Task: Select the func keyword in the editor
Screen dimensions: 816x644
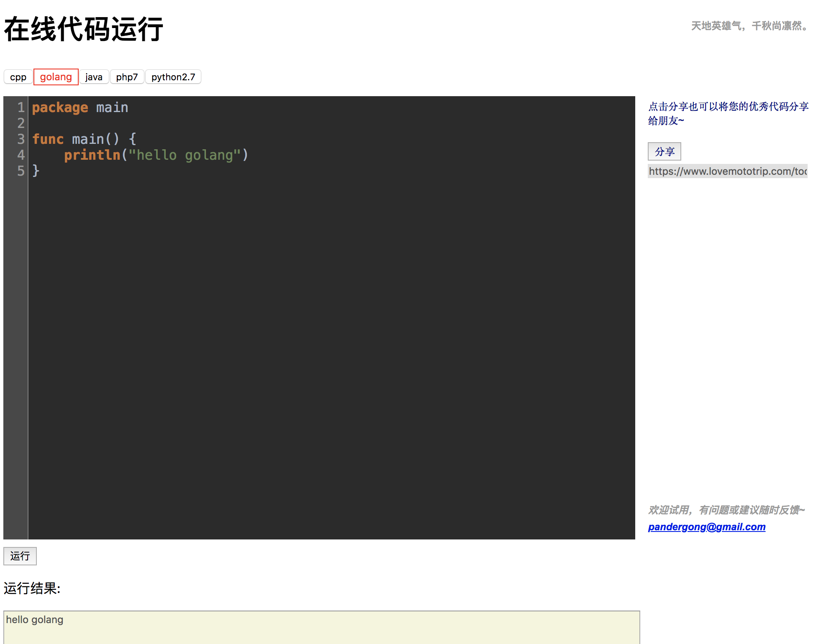Action: [x=48, y=139]
